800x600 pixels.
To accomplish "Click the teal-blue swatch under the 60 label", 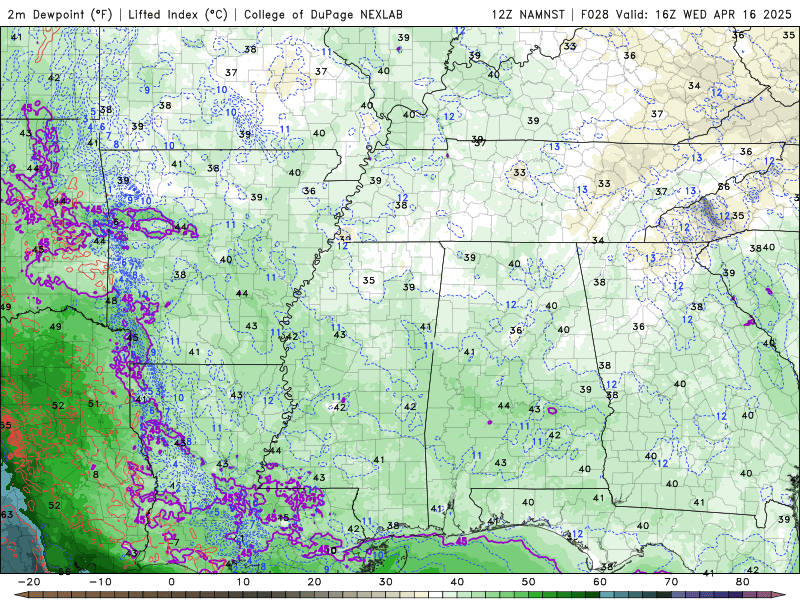I will [607, 594].
